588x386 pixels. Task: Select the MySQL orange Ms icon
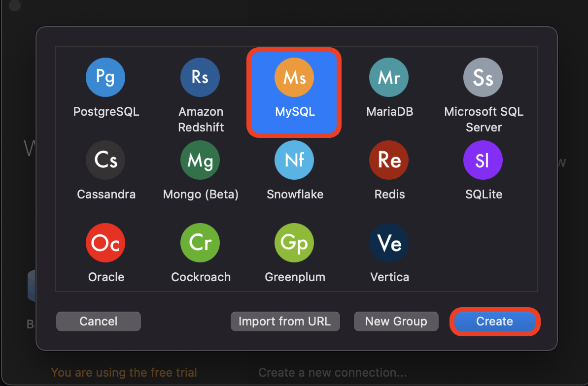point(294,77)
